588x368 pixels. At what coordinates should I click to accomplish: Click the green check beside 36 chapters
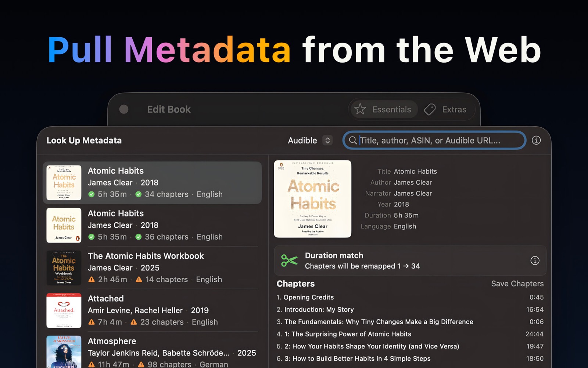(x=139, y=237)
